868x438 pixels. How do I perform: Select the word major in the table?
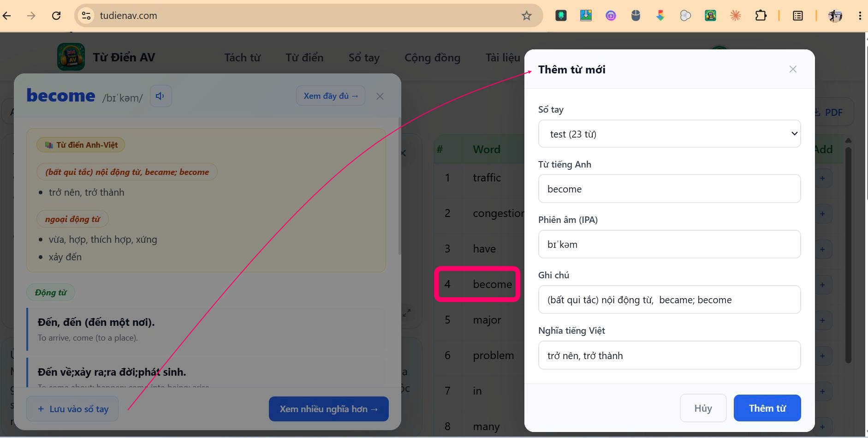[487, 320]
